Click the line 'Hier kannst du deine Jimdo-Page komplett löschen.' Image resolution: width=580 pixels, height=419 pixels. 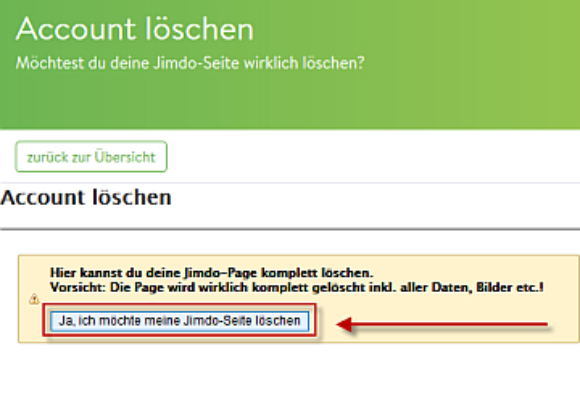212,273
